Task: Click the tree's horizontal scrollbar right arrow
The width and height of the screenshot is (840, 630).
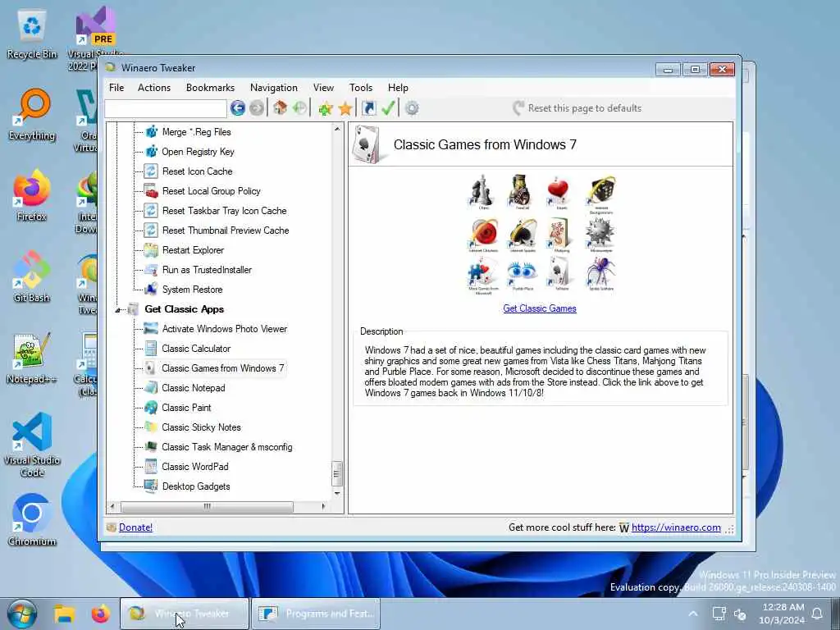Action: [323, 506]
